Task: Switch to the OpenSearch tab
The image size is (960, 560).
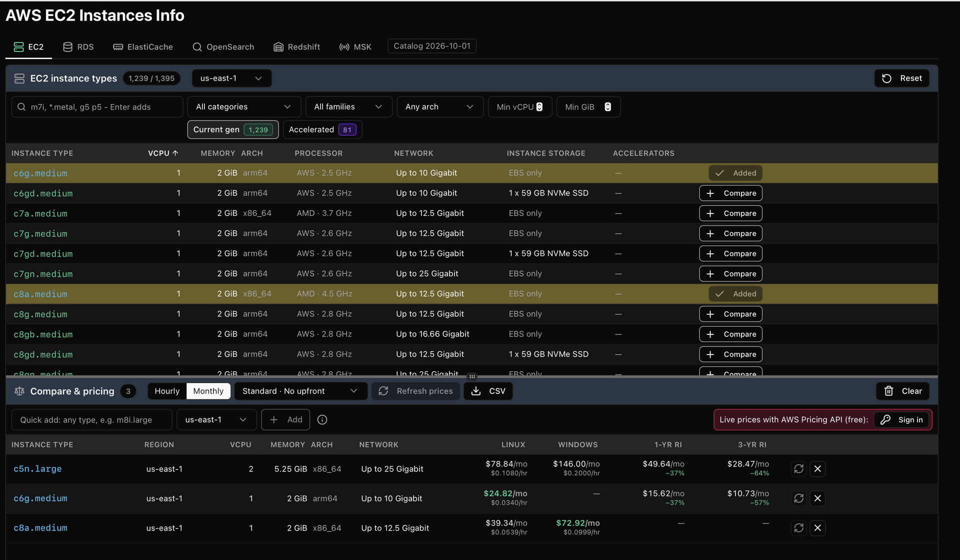Action: point(223,47)
